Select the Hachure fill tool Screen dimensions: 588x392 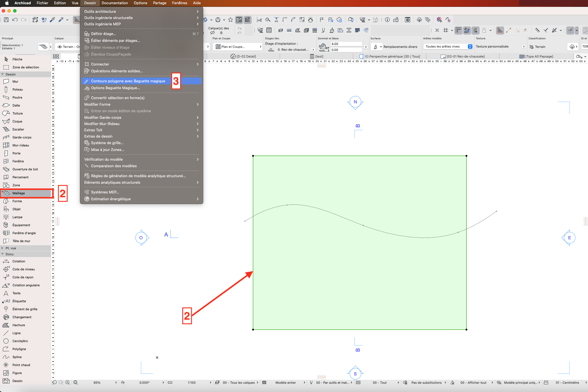26,325
